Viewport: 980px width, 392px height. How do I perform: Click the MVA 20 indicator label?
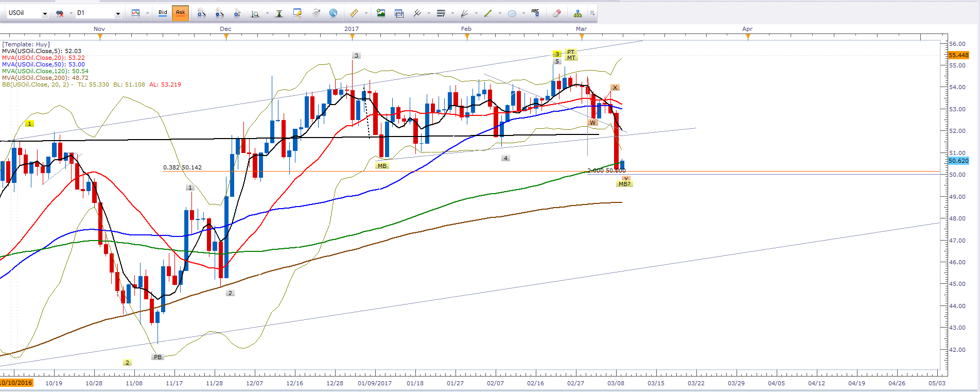43,58
